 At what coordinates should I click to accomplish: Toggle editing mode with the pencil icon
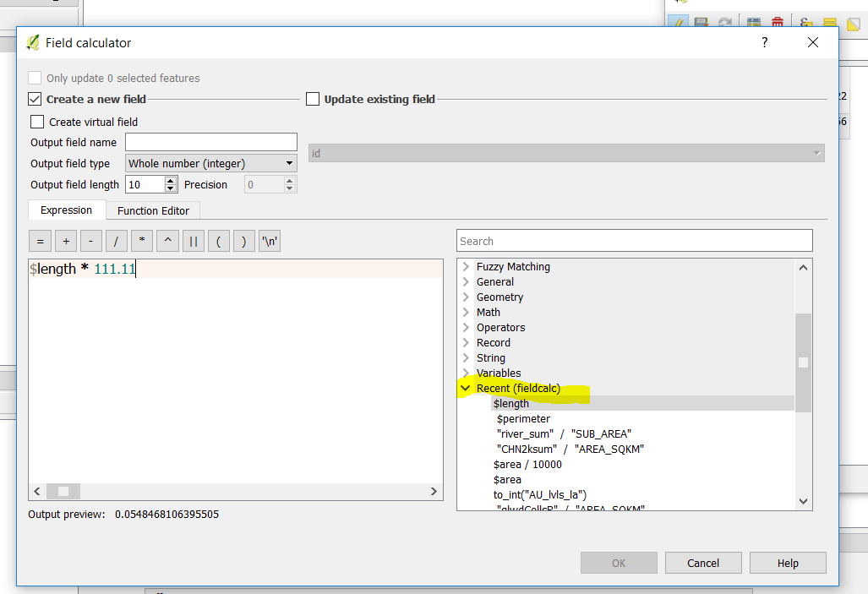pos(678,21)
